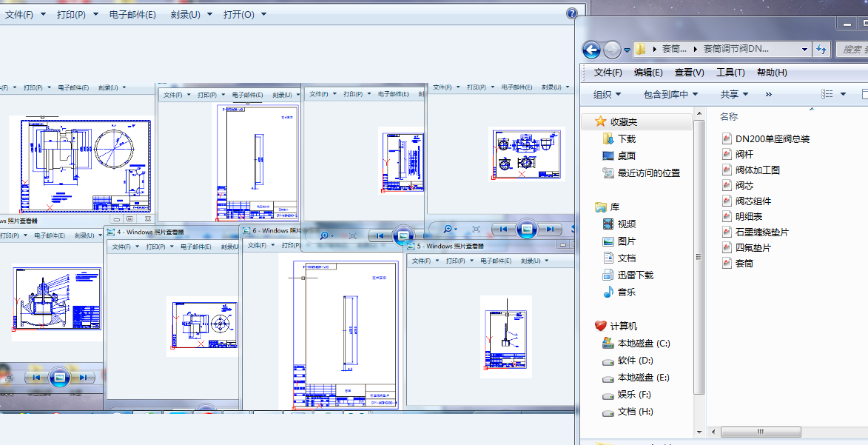Screen dimensions: 868x445
Task: Show previous image in multi-view valve drawing window
Action: tap(503, 229)
